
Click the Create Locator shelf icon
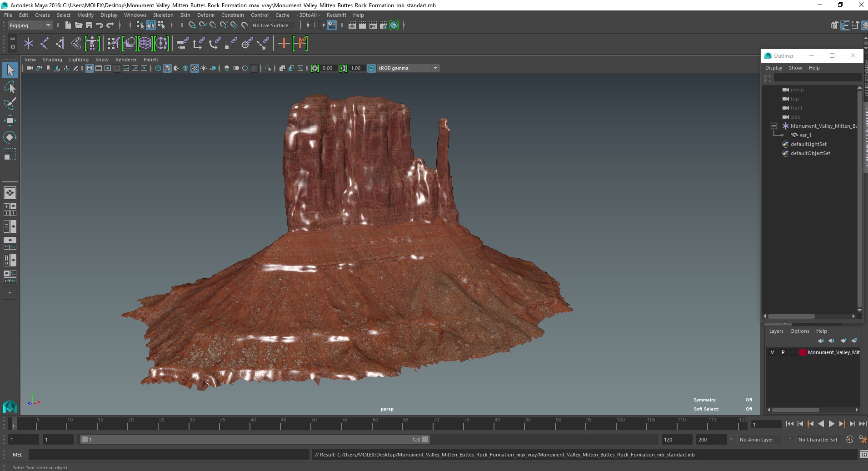29,44
